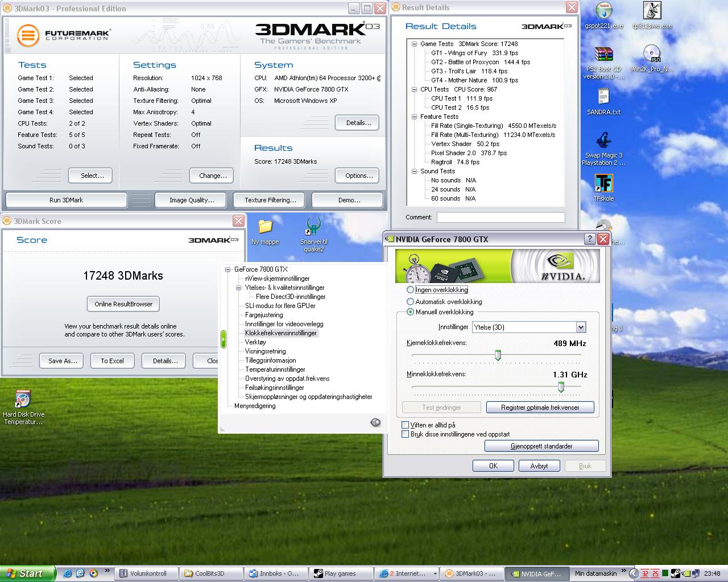728x582 pixels.
Task: Click Gjenopprett standarder button
Action: (x=541, y=446)
